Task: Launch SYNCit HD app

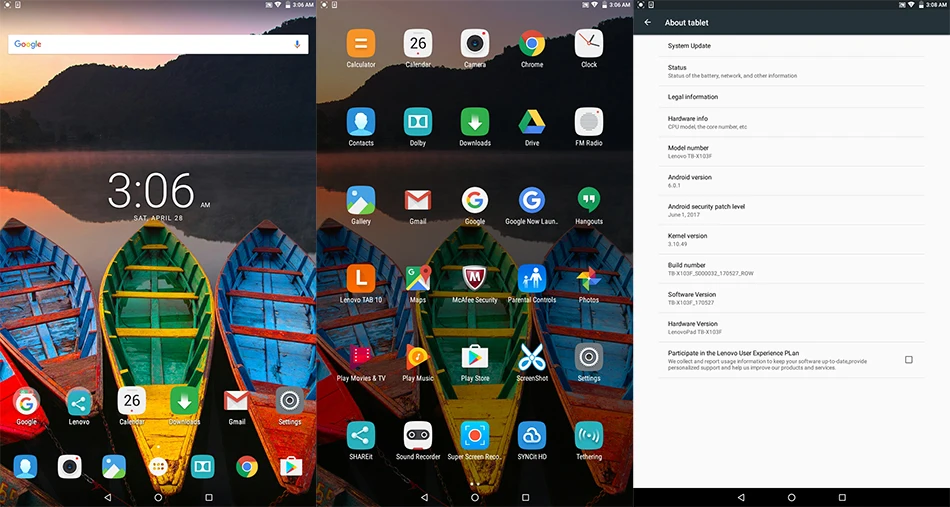Action: (531, 436)
